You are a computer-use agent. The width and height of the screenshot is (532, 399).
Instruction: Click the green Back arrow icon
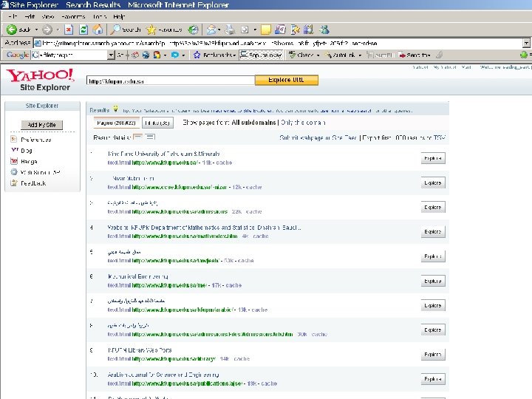click(x=12, y=30)
